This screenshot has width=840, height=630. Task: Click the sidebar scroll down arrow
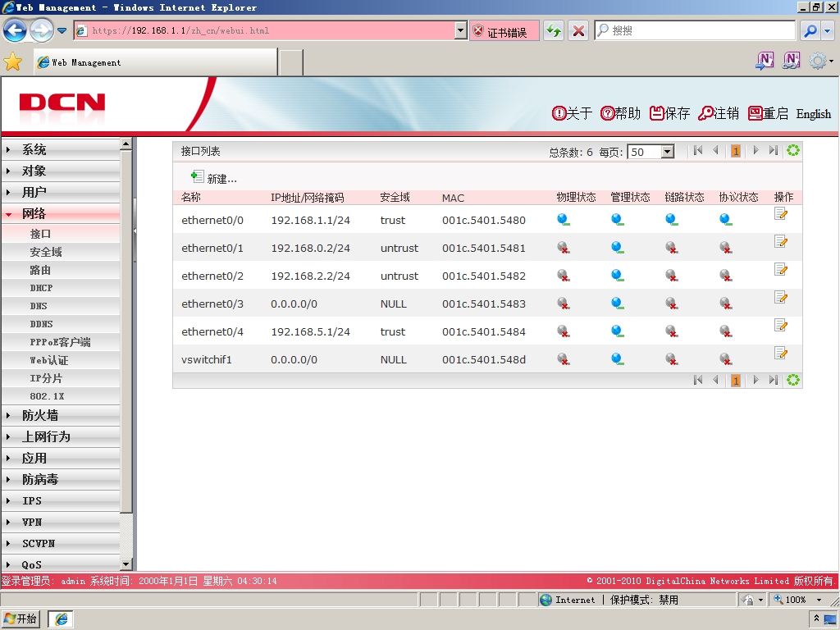tap(126, 564)
